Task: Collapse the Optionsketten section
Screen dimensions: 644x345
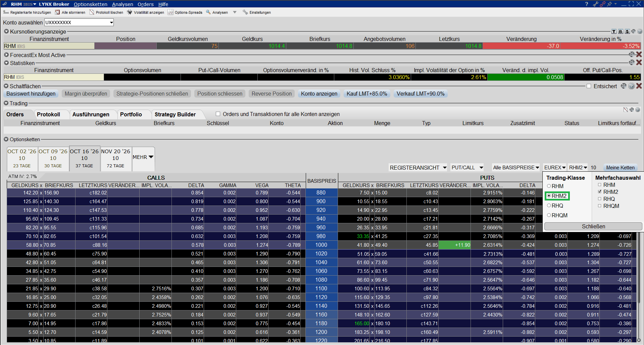Action: 6,139
